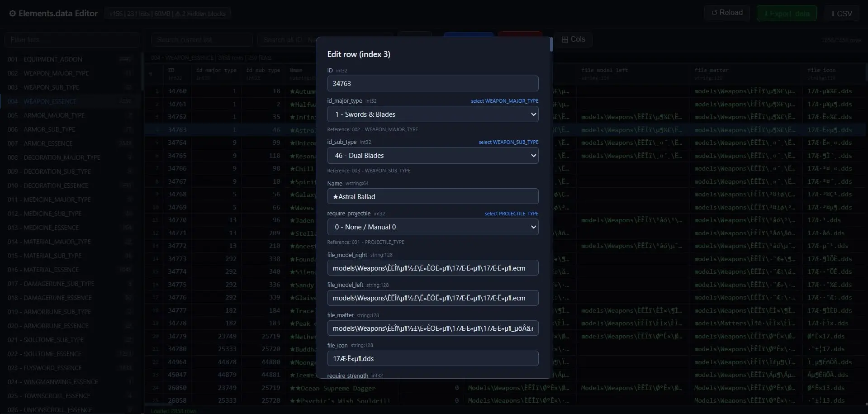Select list 001 - EQUIPMENT_ADDON
The height and width of the screenshot is (414, 868).
click(x=70, y=59)
